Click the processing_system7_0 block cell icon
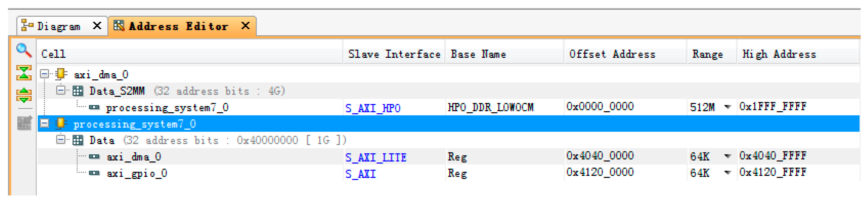868x203 pixels. (61, 124)
